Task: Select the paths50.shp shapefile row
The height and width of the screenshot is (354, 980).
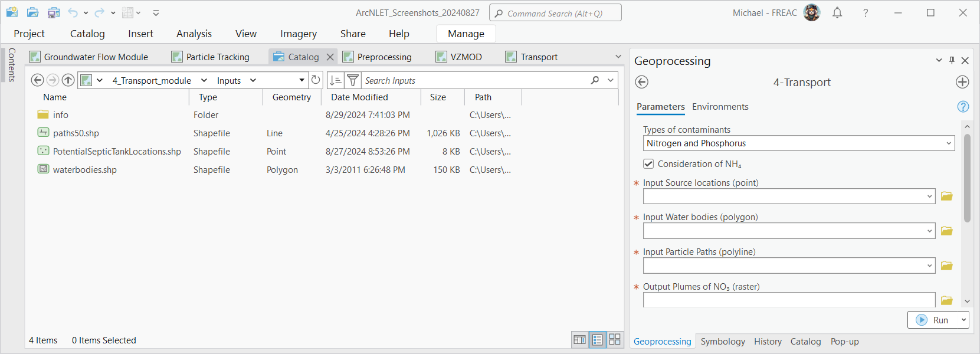Action: (x=274, y=133)
